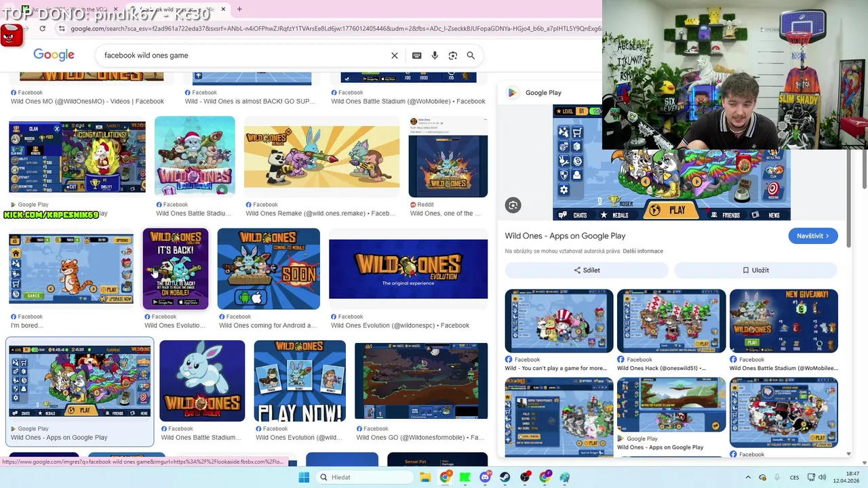Show hidden system tray icons
868x488 pixels.
pos(747,477)
